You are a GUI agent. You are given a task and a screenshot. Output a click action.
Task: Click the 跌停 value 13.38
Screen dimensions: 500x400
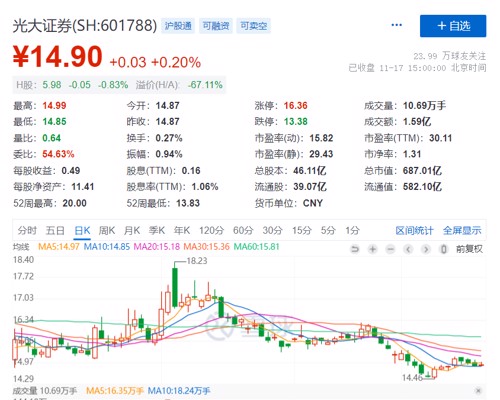tap(296, 122)
